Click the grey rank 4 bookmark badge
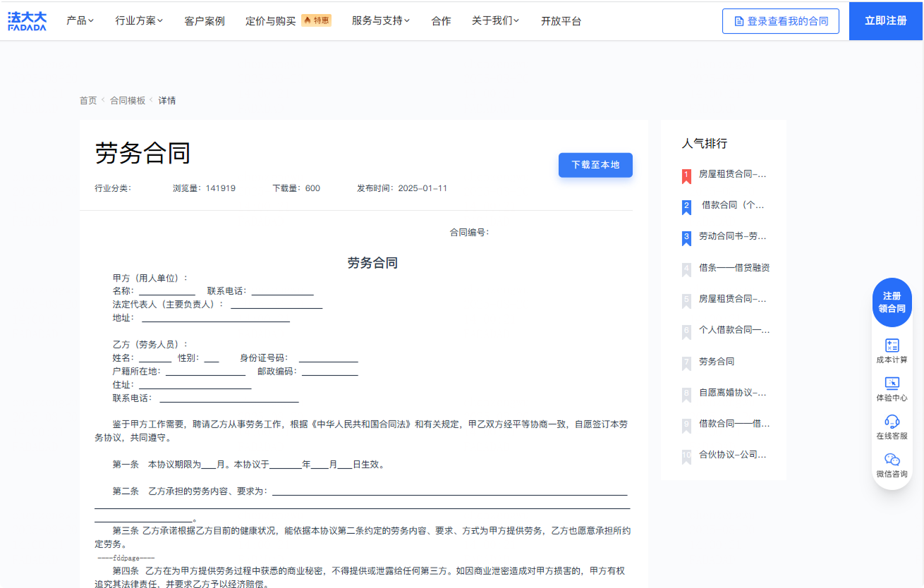Image resolution: width=924 pixels, height=588 pixels. [x=686, y=269]
